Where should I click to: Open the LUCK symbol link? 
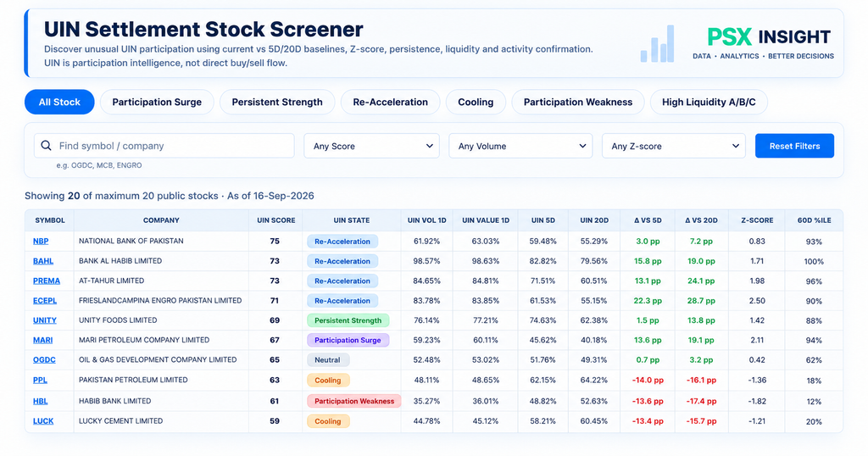pyautogui.click(x=43, y=421)
